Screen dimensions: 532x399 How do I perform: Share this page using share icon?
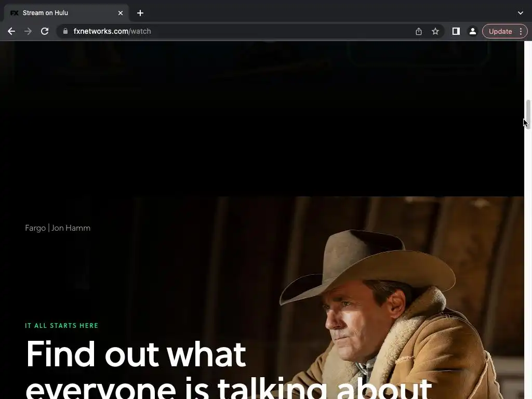pyautogui.click(x=419, y=31)
